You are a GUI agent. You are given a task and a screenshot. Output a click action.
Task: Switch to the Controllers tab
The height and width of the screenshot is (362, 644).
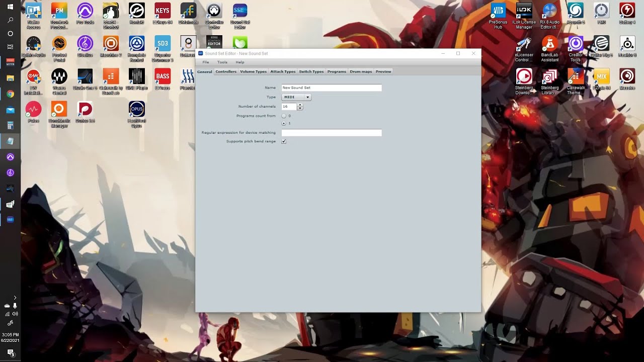[x=226, y=71]
